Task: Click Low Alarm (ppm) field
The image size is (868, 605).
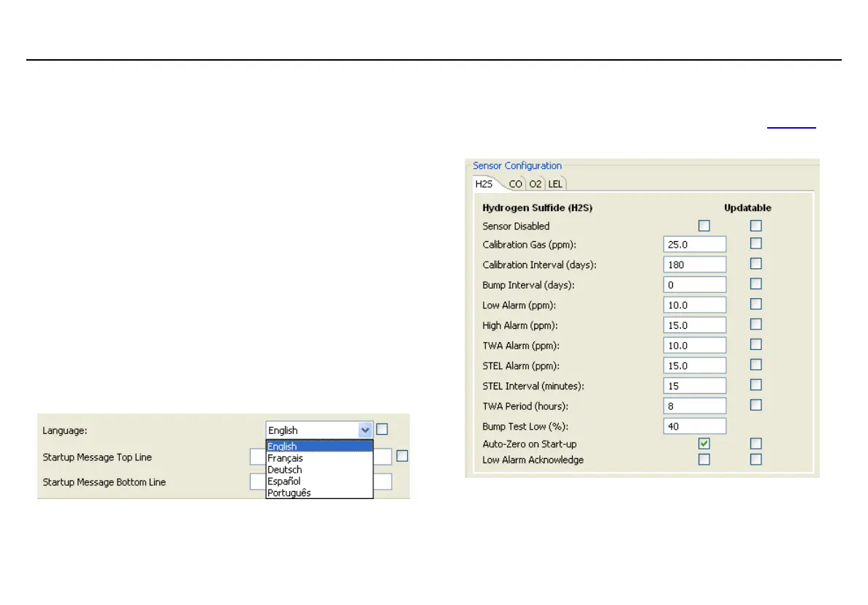Action: (x=695, y=305)
